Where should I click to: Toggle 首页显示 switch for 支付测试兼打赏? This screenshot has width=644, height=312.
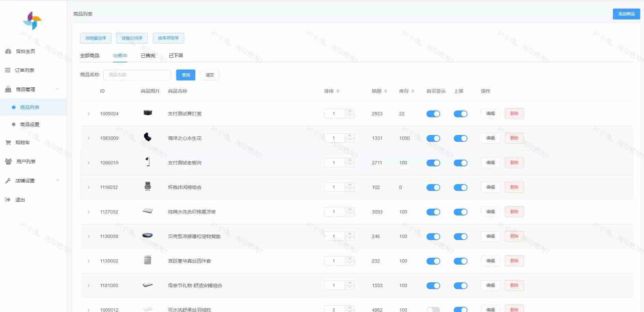[x=433, y=114]
